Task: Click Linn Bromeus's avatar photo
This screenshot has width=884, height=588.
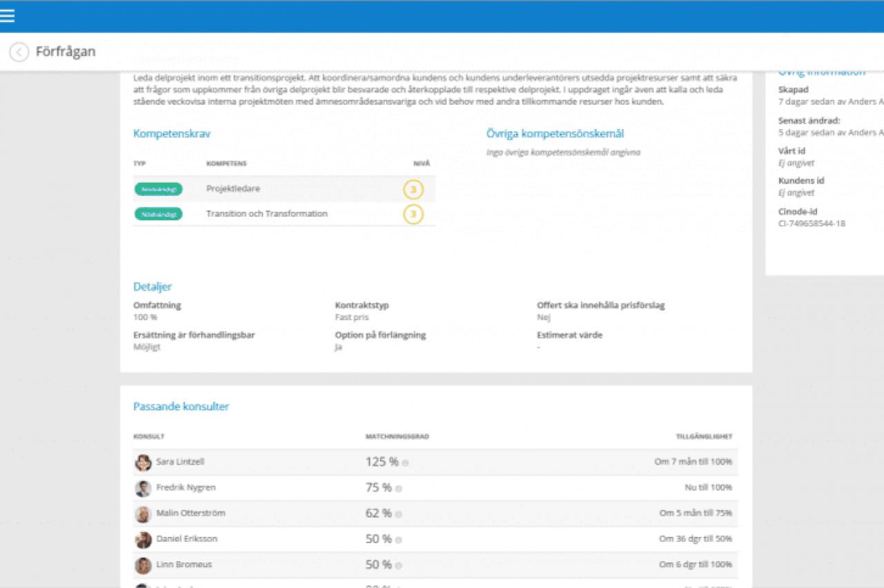Action: tap(143, 565)
